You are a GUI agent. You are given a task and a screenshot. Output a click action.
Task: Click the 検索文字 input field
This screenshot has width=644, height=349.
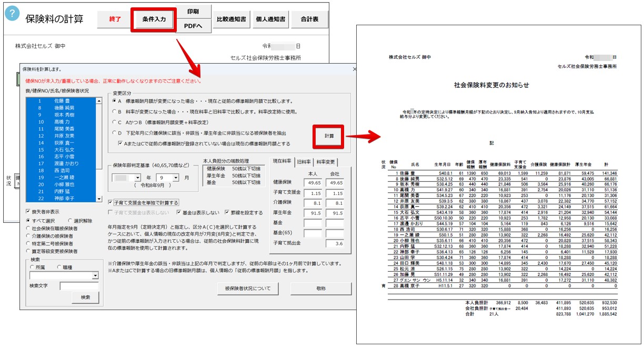(x=79, y=286)
